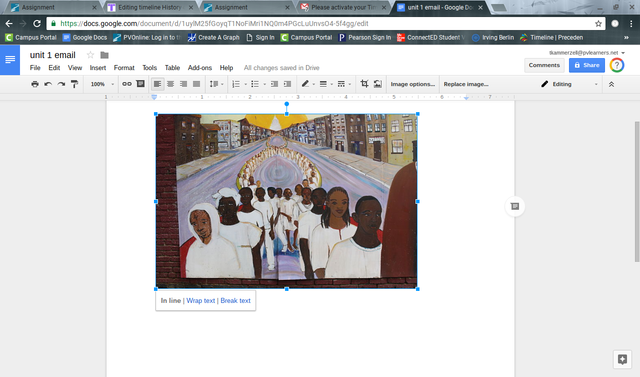
Task: Open the Insert menu
Action: [x=98, y=68]
